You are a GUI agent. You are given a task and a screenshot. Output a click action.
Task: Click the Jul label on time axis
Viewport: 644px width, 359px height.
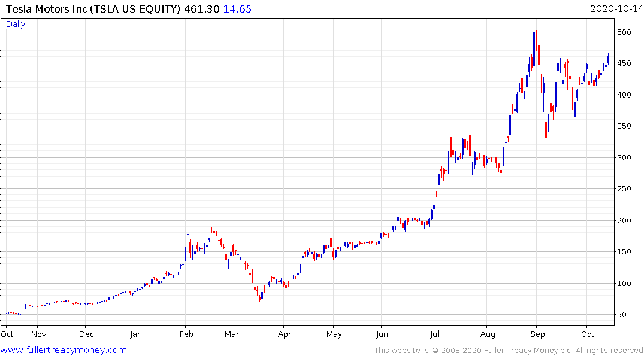[x=434, y=334]
